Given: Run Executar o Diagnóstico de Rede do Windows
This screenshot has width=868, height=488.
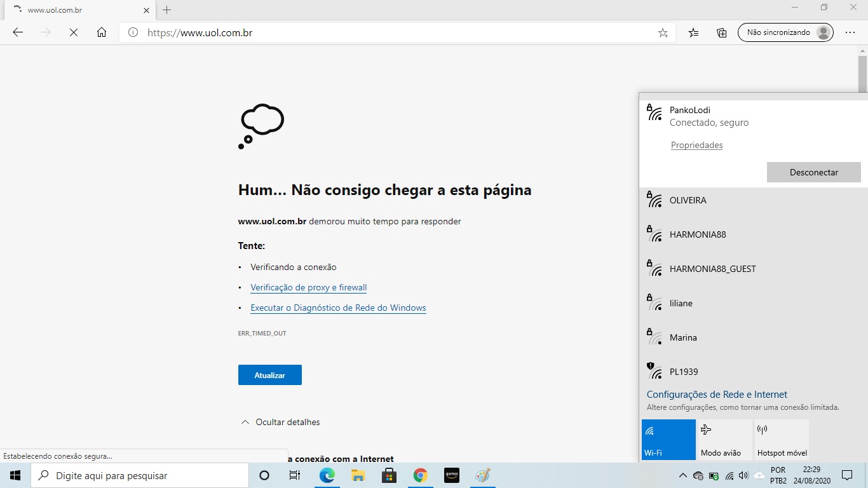Looking at the screenshot, I should (338, 308).
